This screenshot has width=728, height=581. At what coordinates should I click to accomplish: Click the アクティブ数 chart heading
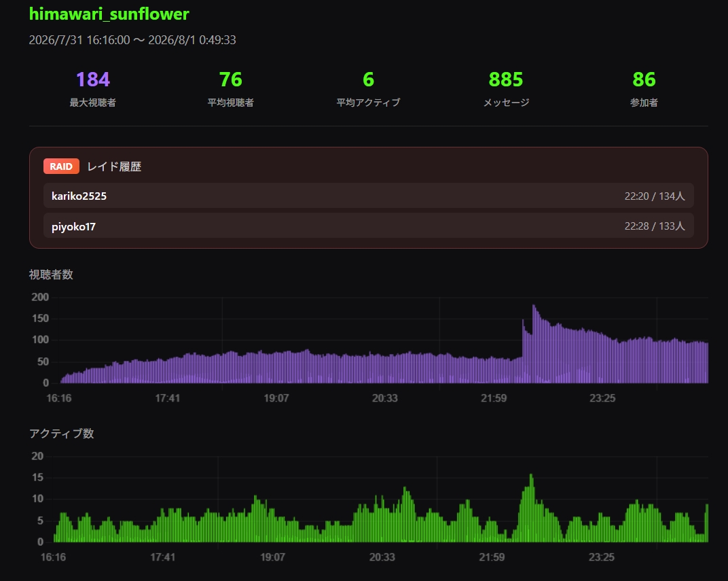point(62,434)
